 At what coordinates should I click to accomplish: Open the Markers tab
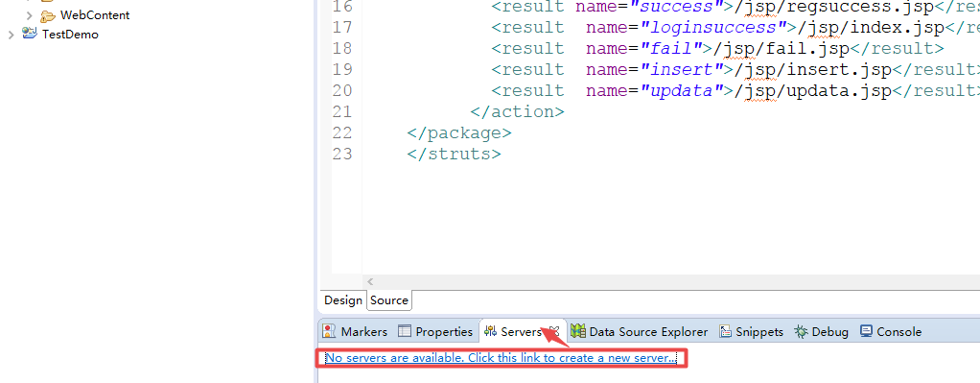click(355, 332)
